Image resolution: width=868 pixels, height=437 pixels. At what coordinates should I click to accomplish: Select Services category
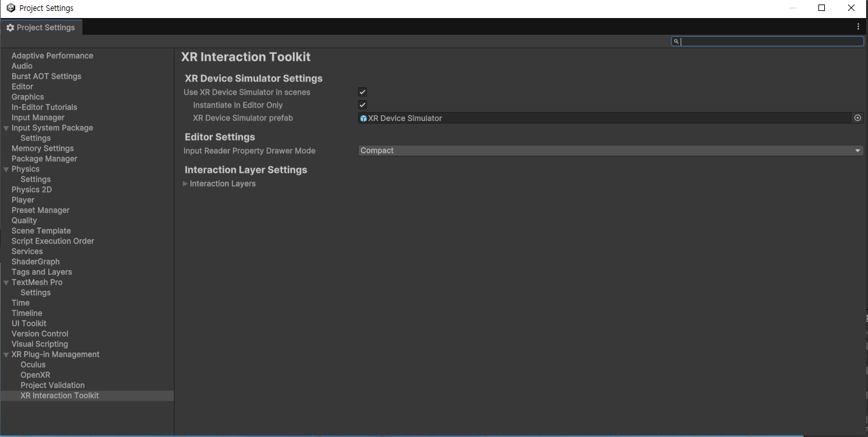27,252
